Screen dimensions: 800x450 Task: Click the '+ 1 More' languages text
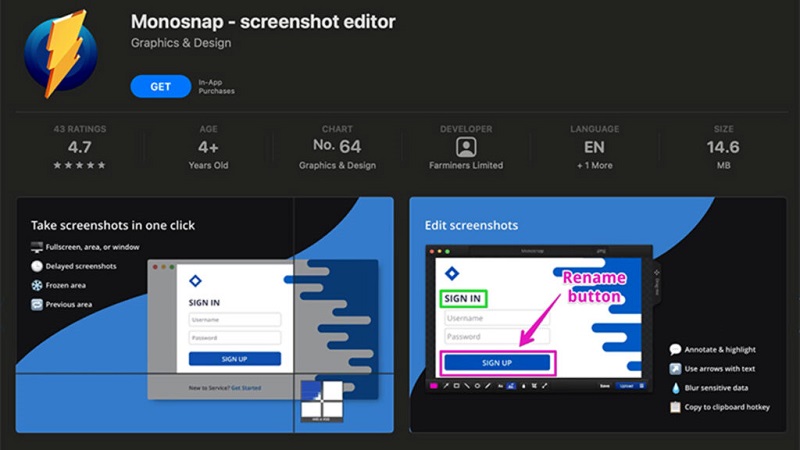(594, 165)
